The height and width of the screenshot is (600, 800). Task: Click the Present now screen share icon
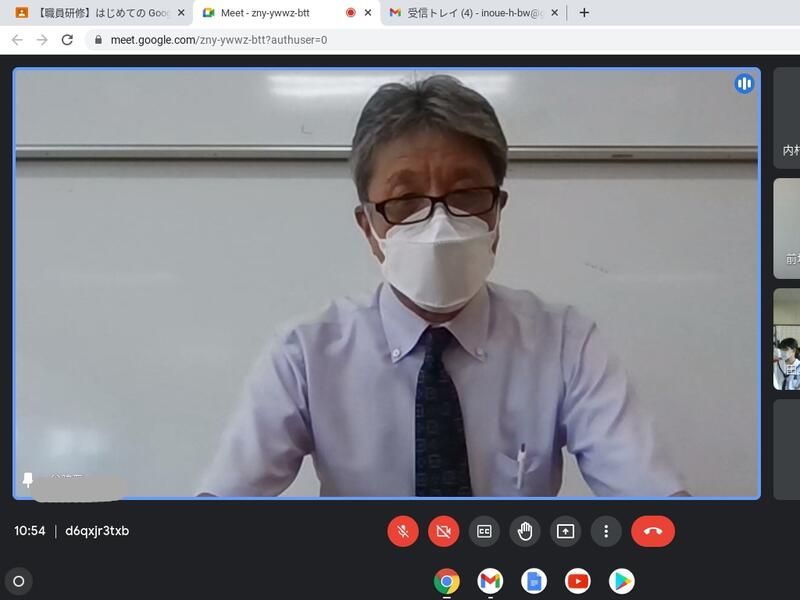pyautogui.click(x=565, y=531)
